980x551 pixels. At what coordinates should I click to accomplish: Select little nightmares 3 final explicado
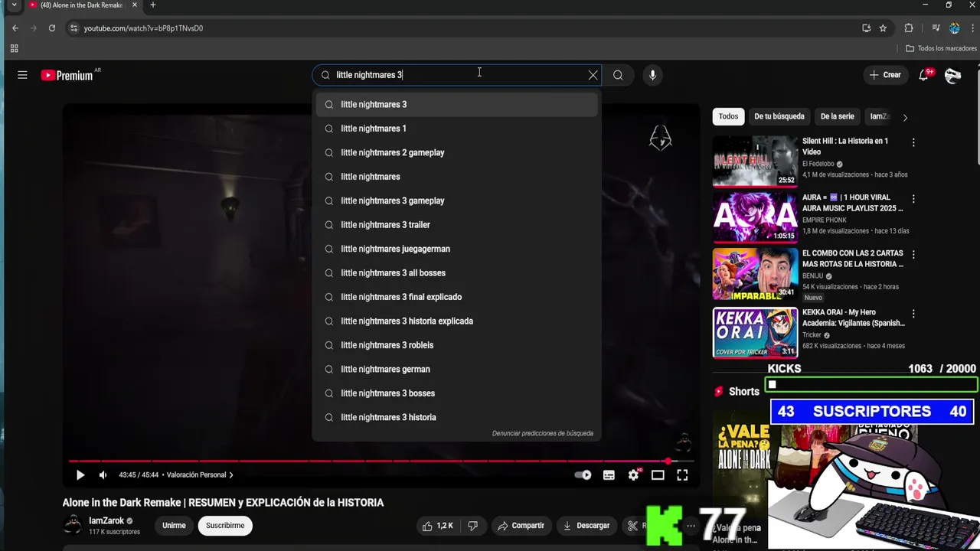[456, 297]
